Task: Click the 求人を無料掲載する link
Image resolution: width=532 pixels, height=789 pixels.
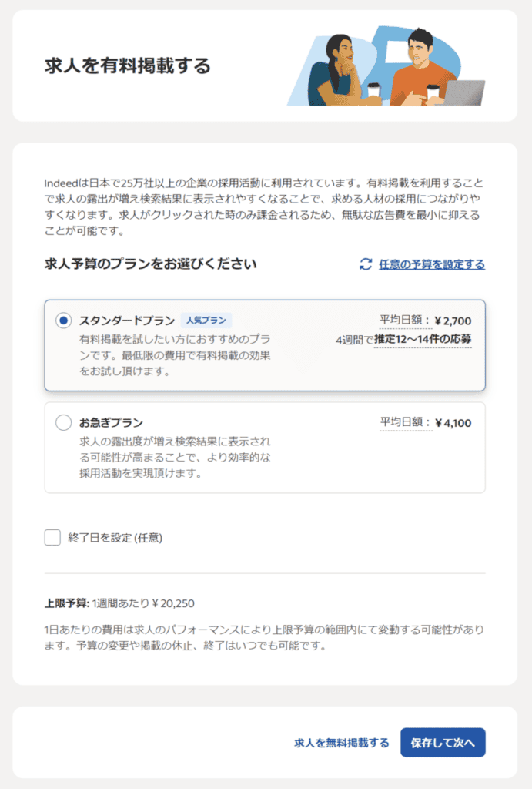Action: click(341, 743)
